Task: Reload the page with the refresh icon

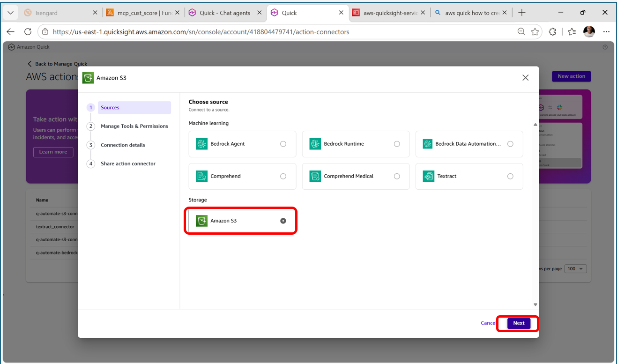Action: click(28, 32)
